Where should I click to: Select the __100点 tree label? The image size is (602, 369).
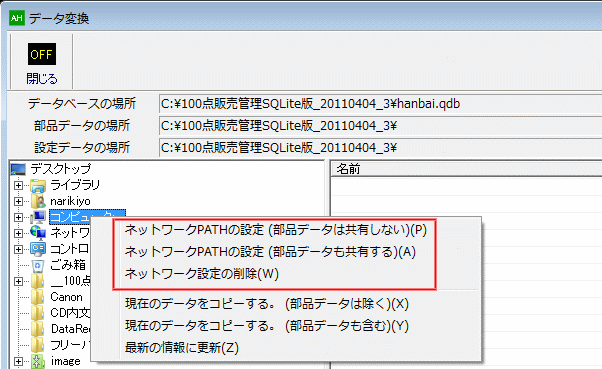click(70, 281)
